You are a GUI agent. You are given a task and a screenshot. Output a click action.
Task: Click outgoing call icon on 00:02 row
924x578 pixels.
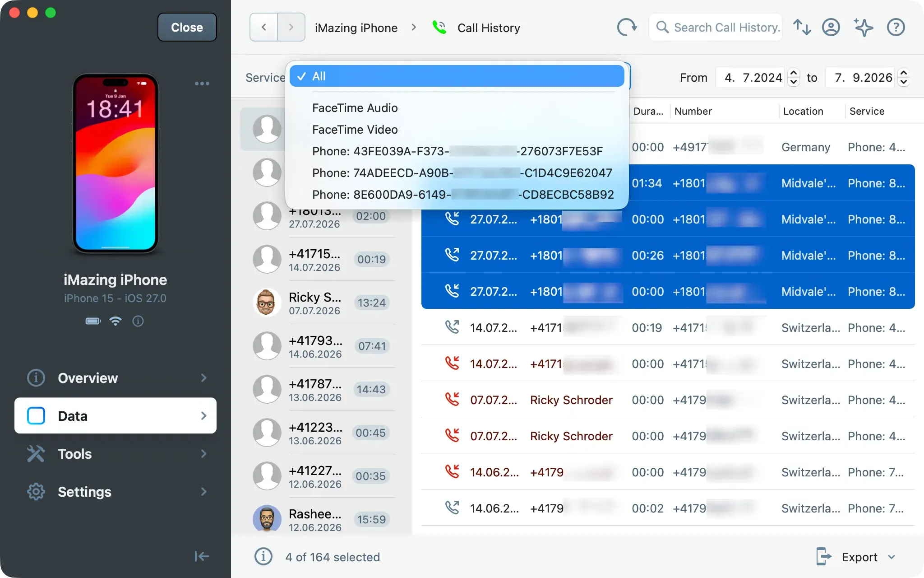tap(452, 508)
